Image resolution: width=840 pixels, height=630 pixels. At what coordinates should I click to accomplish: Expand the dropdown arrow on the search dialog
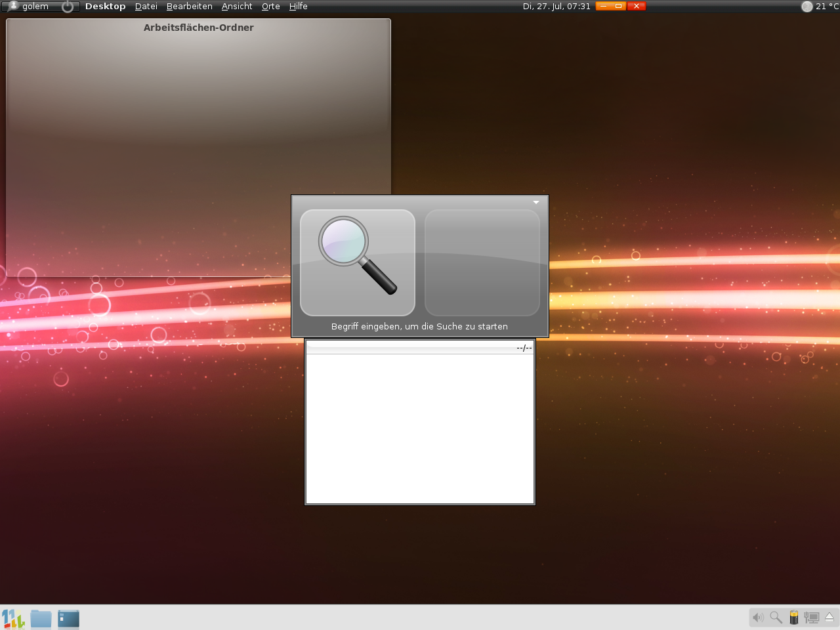pos(536,202)
